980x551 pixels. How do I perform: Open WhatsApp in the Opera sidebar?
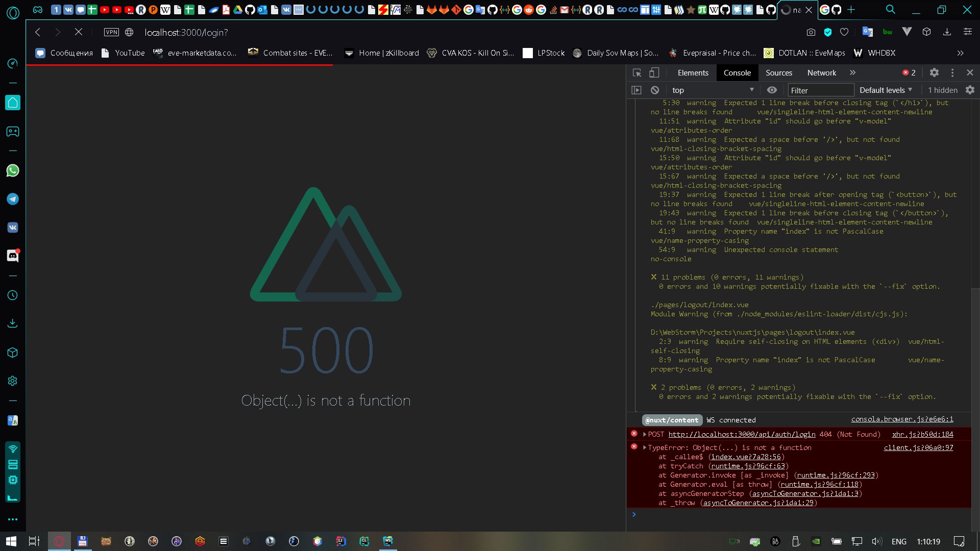13,170
